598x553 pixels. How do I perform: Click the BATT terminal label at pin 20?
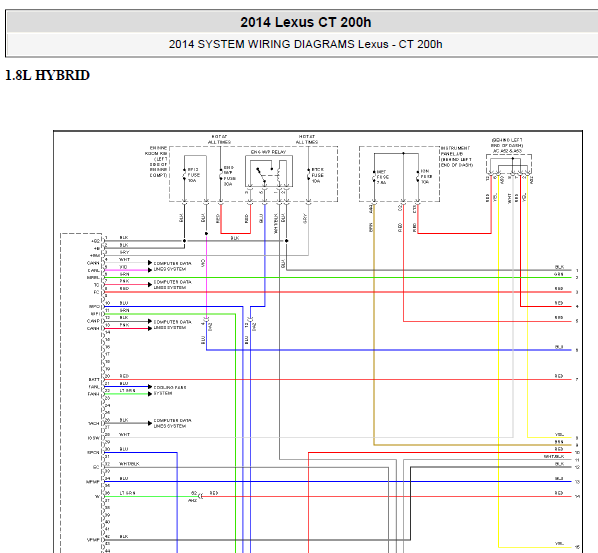pos(94,379)
